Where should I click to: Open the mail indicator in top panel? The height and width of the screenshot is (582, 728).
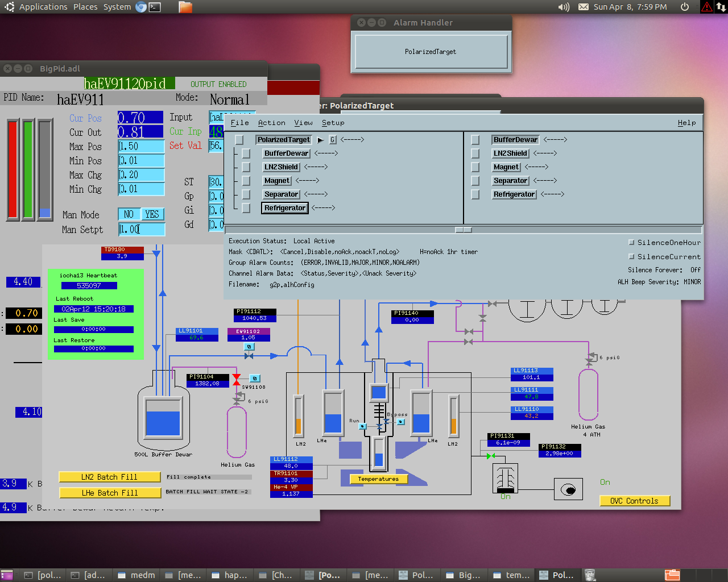[584, 7]
